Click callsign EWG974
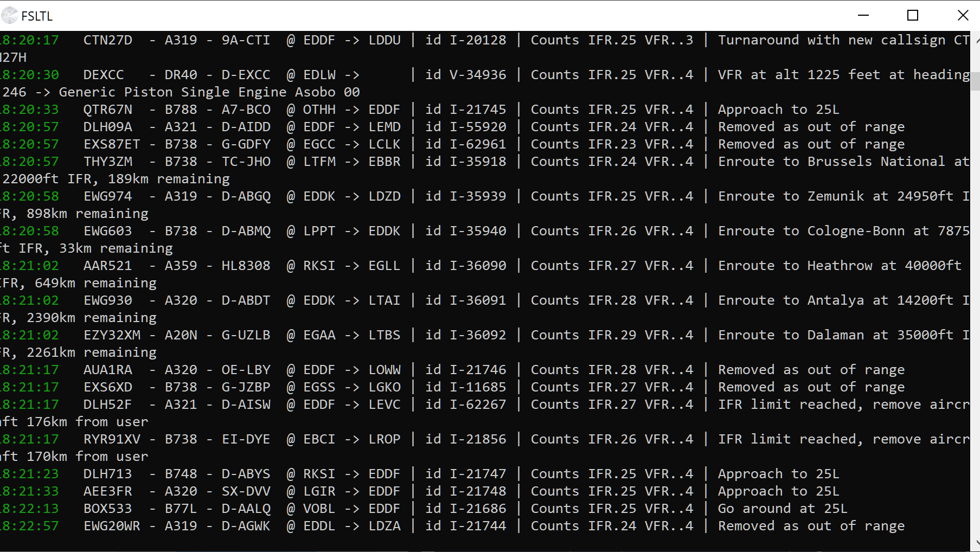The image size is (980, 552). (108, 196)
